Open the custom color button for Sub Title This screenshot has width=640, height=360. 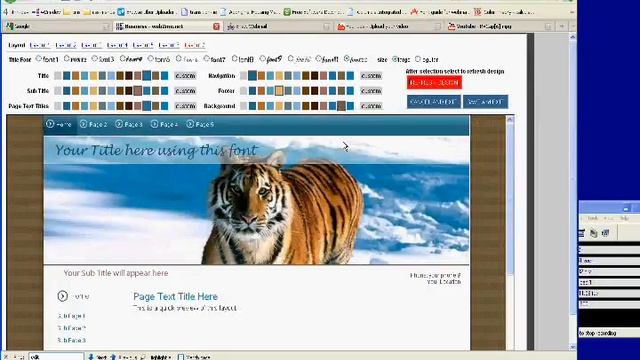[x=185, y=91]
